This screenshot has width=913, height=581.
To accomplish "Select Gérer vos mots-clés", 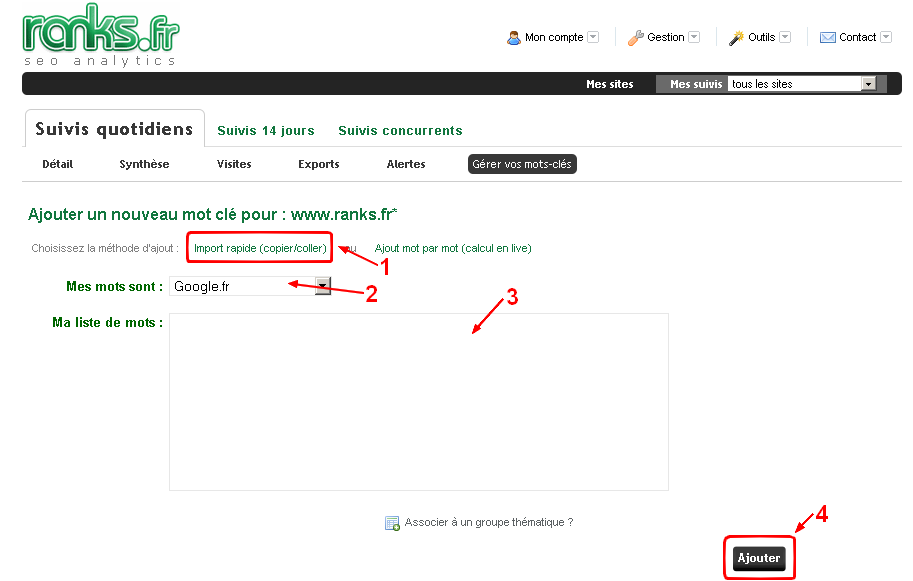I will click(x=522, y=164).
